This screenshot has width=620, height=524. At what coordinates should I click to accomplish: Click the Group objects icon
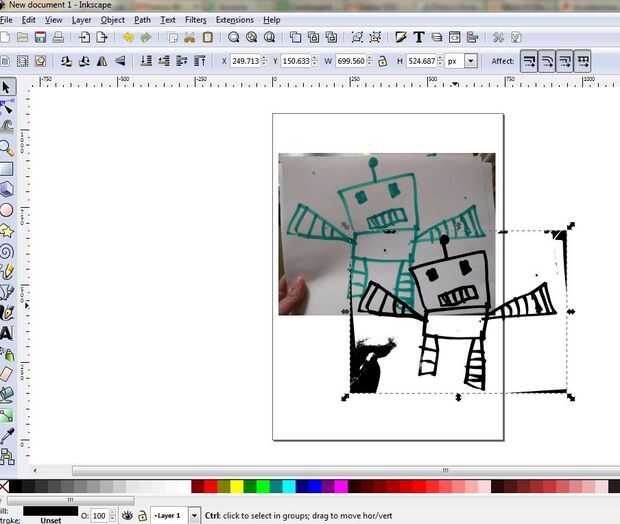[x=357, y=38]
